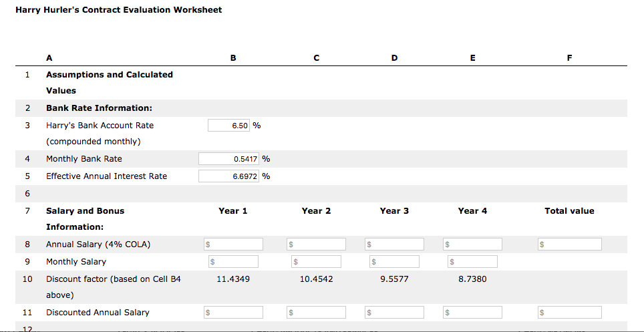Click Year 4 Discounted Annual Salary input
The height and width of the screenshot is (332, 644).
473,312
